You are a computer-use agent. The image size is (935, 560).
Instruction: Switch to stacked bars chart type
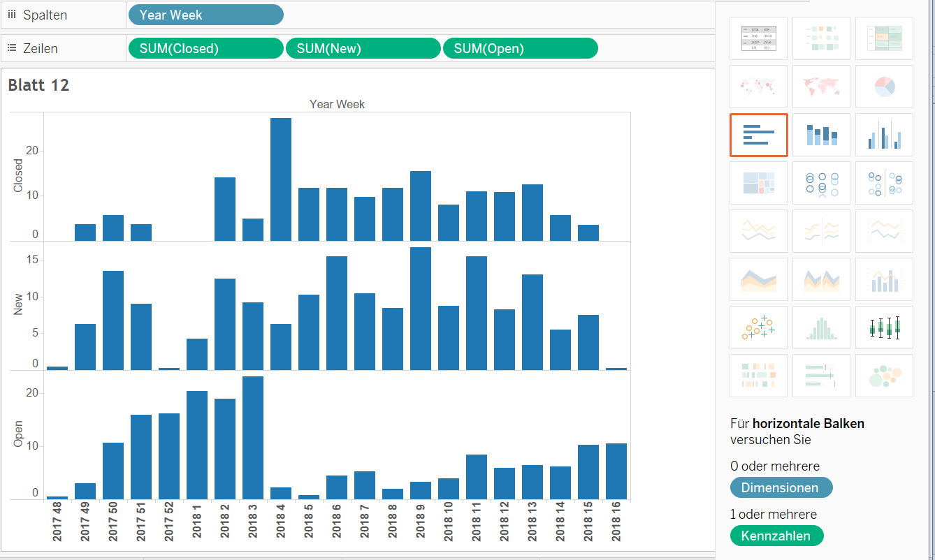pyautogui.click(x=821, y=135)
